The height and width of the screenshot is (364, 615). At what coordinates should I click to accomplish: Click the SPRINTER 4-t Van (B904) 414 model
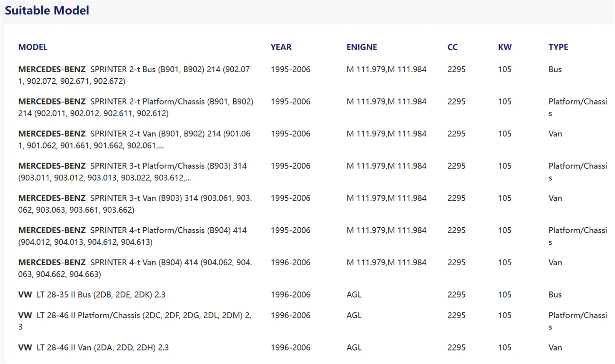pyautogui.click(x=135, y=268)
